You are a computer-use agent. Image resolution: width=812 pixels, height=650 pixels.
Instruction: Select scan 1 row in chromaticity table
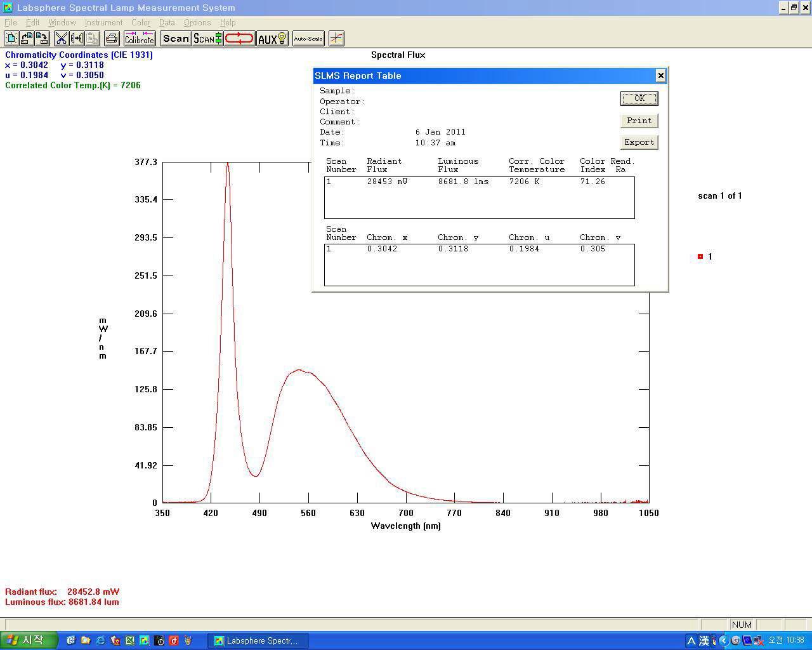[479, 249]
